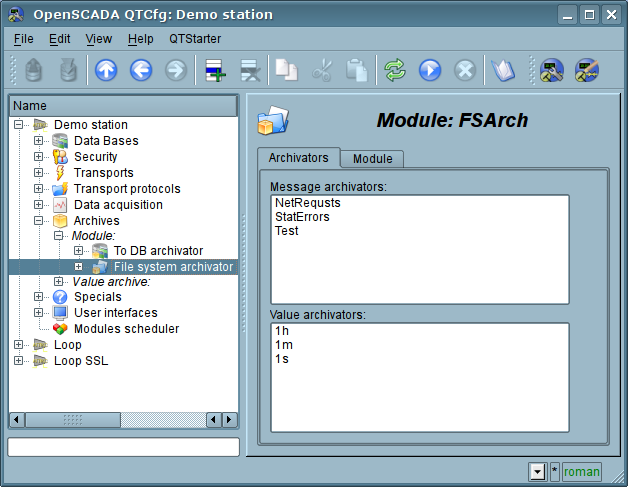
Task: Click the Add item toolbar icon
Action: pos(215,70)
